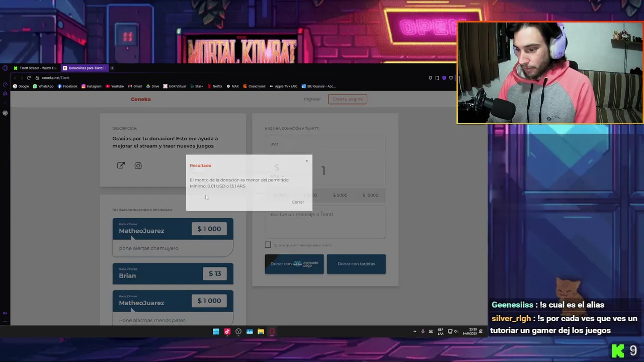Select Brian's $ 13 donation card
Viewport: 644px width, 362px height.
click(173, 274)
